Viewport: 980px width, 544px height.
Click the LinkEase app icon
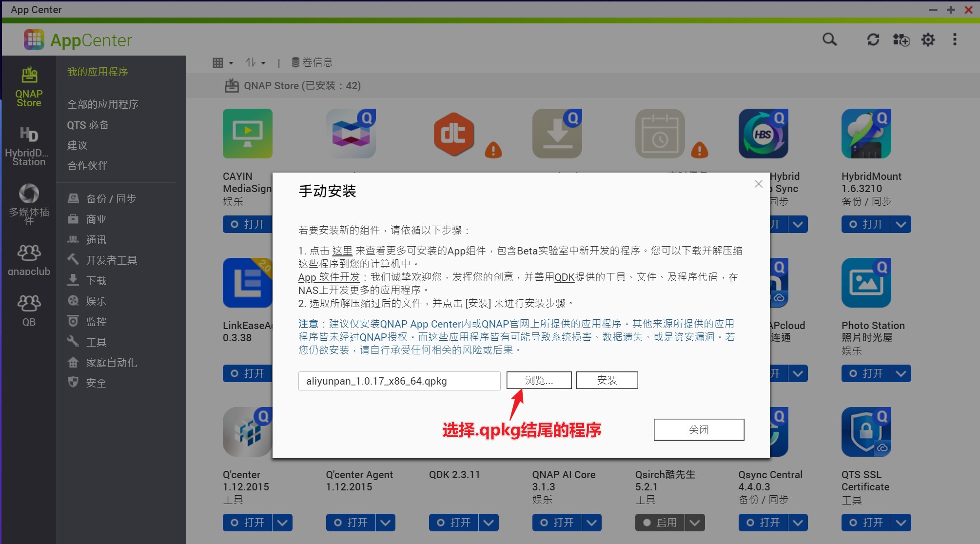click(x=247, y=283)
